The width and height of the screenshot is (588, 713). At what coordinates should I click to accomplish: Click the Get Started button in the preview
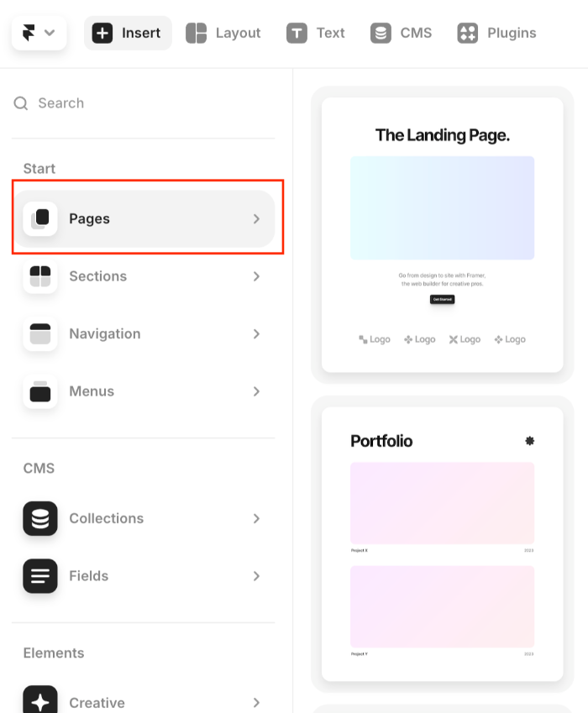click(442, 299)
